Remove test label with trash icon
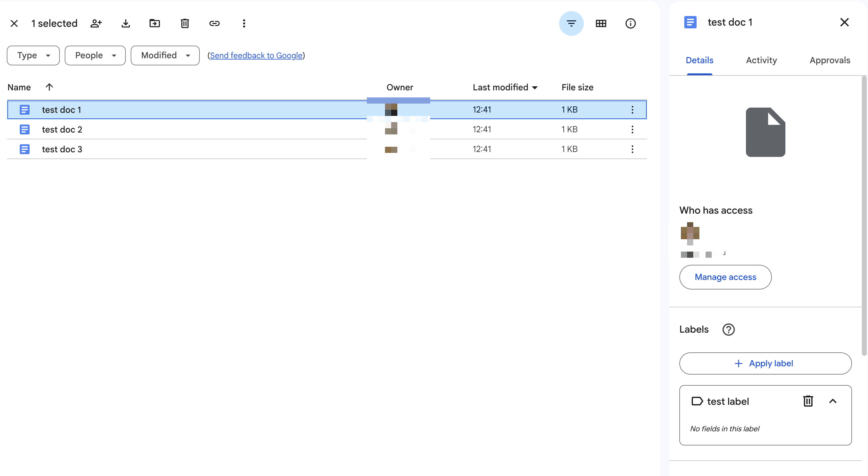The image size is (868, 476). tap(808, 401)
